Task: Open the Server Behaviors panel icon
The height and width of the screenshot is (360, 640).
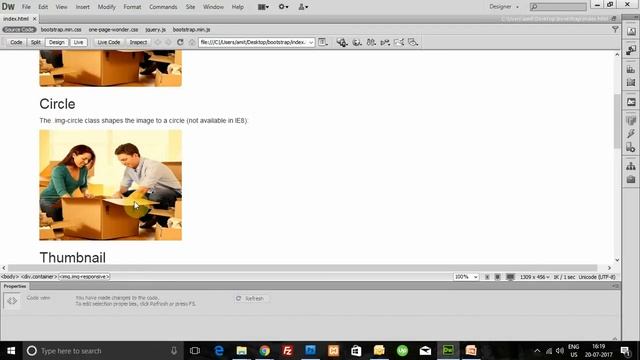Action: (631, 147)
